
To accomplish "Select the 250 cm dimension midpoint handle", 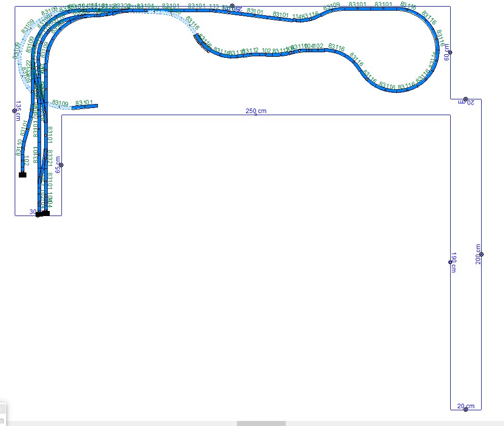I will 256,115.
